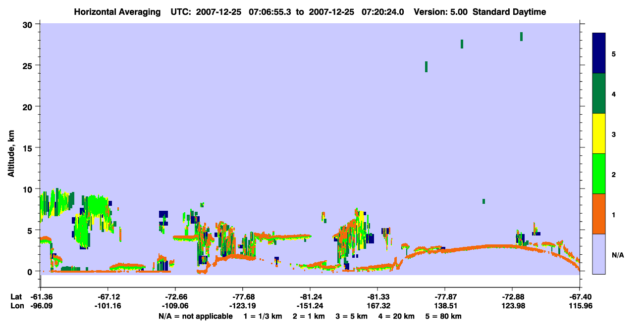
Task: Click longitude value -109.06
Action: [x=175, y=306]
